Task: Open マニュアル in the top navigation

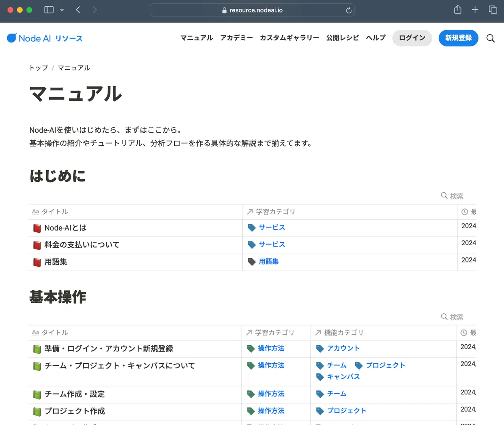Action: pos(197,38)
